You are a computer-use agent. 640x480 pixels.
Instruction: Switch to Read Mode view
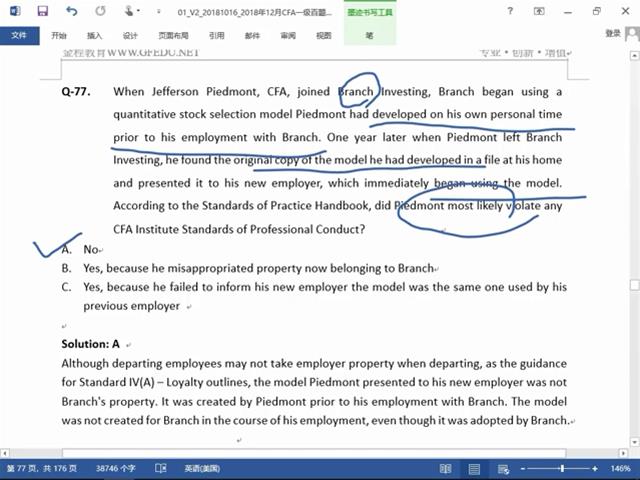point(446,468)
